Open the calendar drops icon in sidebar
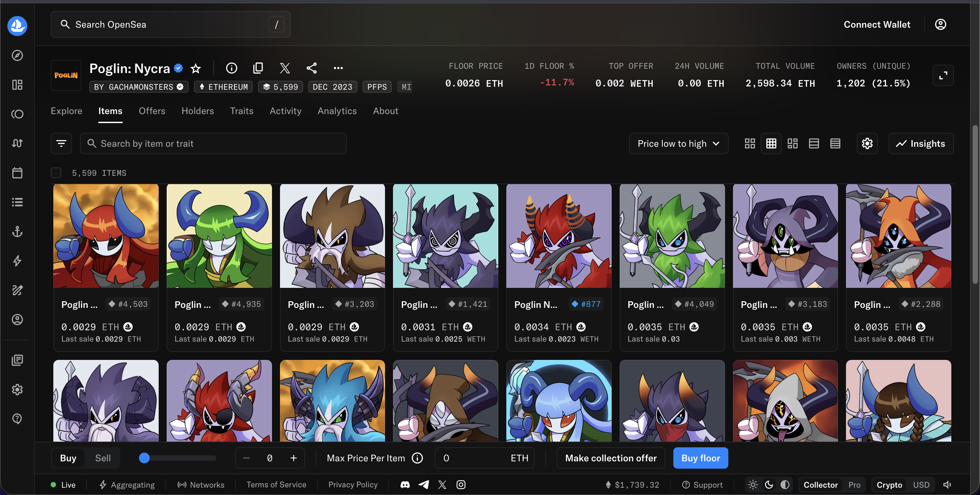This screenshot has height=495, width=980. click(17, 173)
